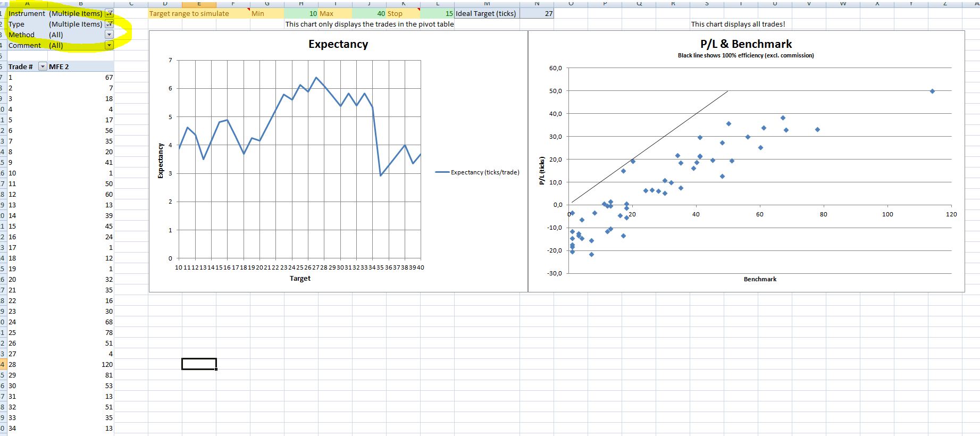
Task: Click the Max label cell
Action: 335,13
